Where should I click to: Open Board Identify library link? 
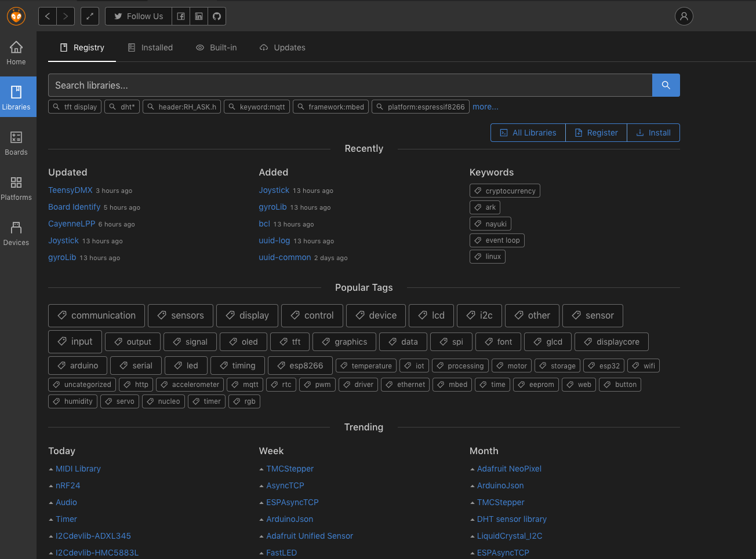pyautogui.click(x=74, y=207)
